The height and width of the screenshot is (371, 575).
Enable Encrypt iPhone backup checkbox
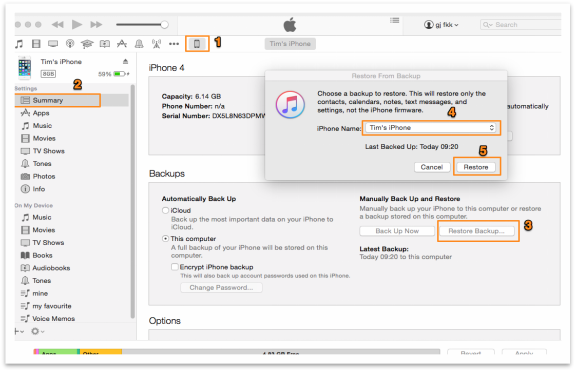pyautogui.click(x=175, y=267)
